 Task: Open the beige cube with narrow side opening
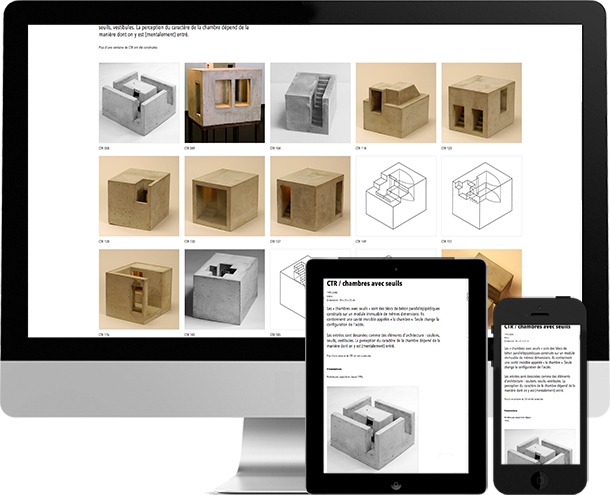tap(310, 194)
